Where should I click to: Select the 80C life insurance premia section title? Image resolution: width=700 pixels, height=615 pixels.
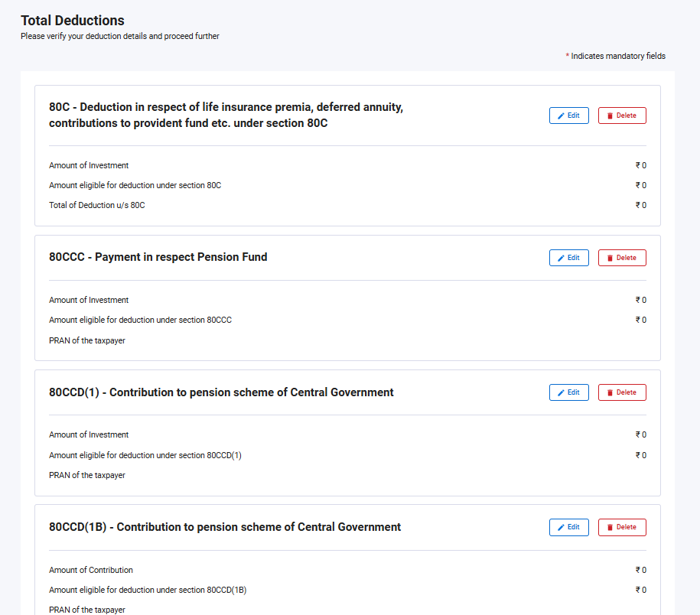[226, 115]
